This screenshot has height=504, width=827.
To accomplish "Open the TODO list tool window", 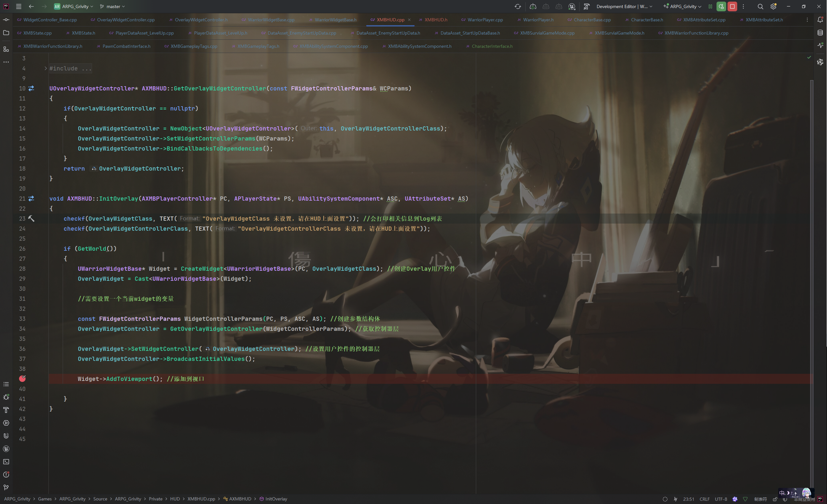I will (6, 384).
